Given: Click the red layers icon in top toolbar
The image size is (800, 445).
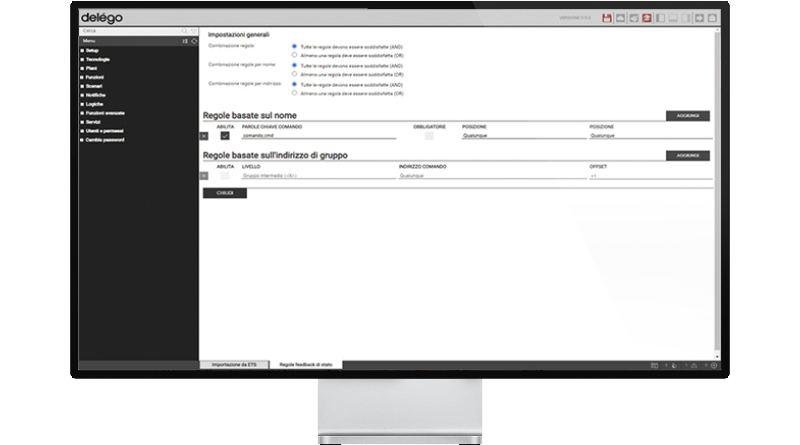Looking at the screenshot, I should coord(647,18).
